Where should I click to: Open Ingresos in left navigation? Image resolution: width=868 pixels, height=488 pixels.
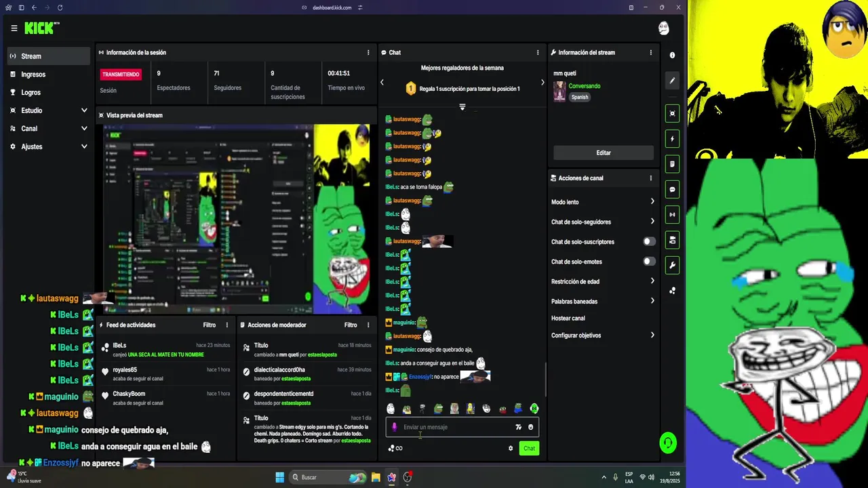pos(49,75)
